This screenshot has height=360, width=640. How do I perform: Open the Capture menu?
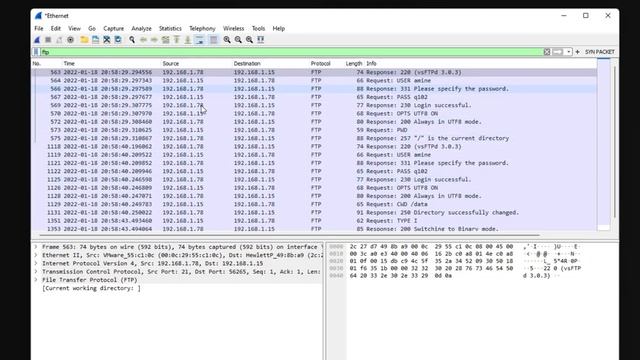[113, 29]
